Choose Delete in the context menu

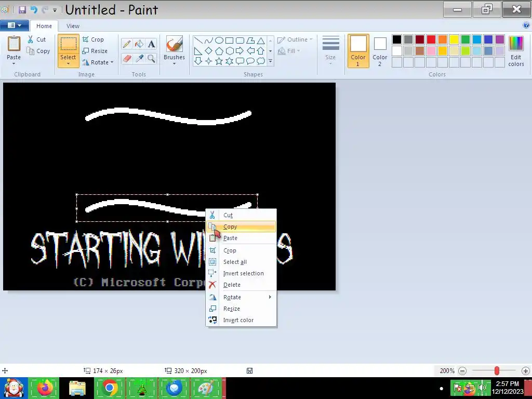point(241,285)
